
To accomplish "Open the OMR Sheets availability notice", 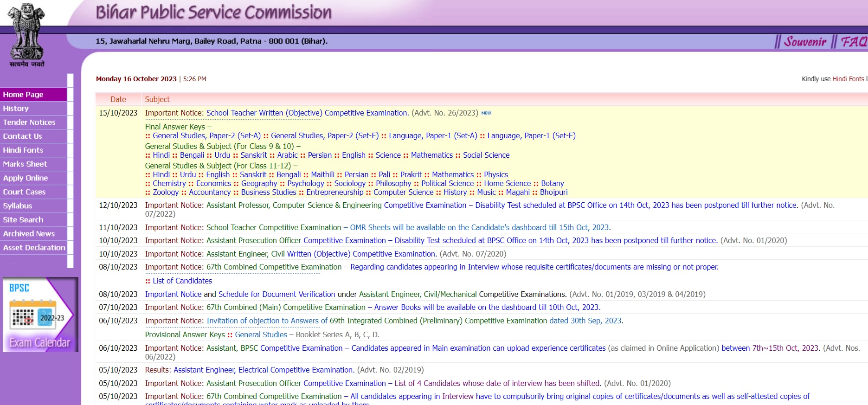I will pos(480,227).
